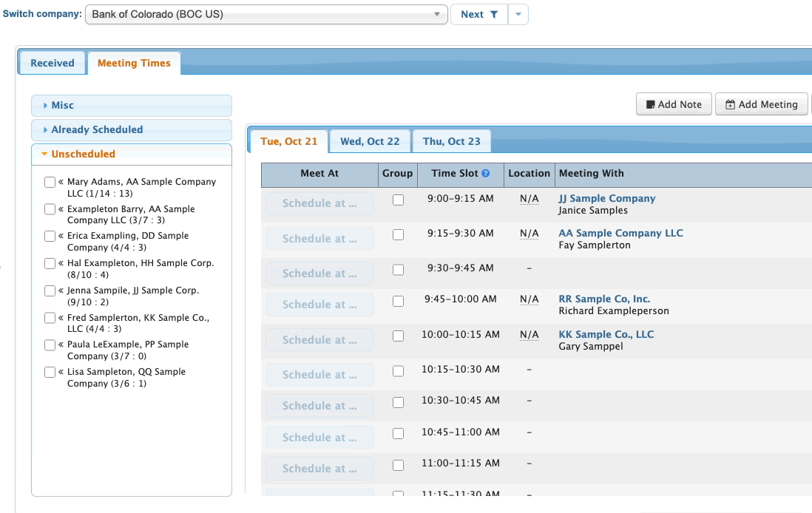The image size is (812, 513).
Task: Click the arrow icon before Lisa Sampleton
Action: [61, 372]
